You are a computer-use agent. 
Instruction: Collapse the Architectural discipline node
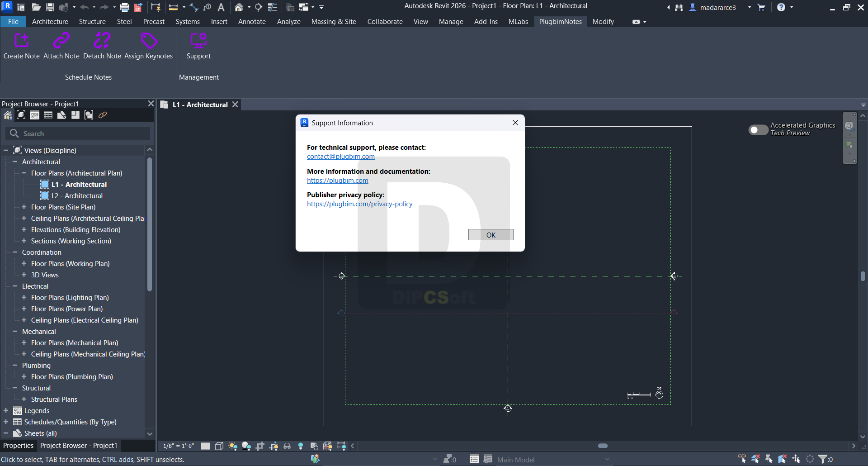click(15, 162)
